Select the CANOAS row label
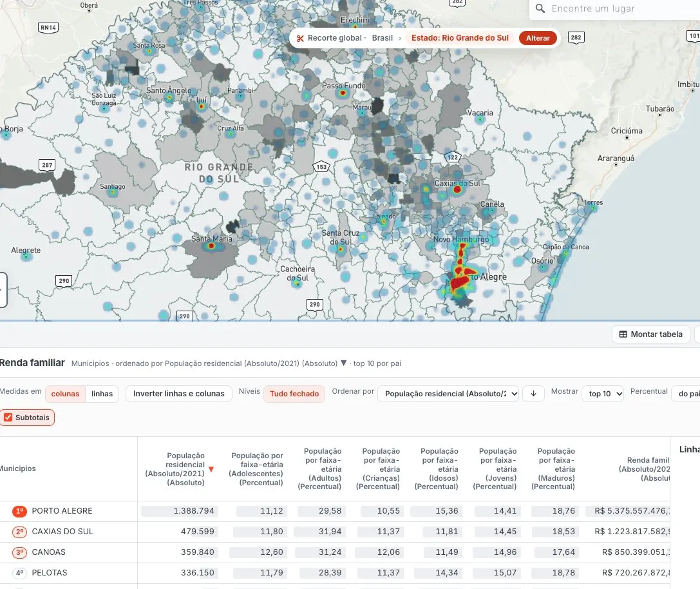The width and height of the screenshot is (700, 589). 49,552
